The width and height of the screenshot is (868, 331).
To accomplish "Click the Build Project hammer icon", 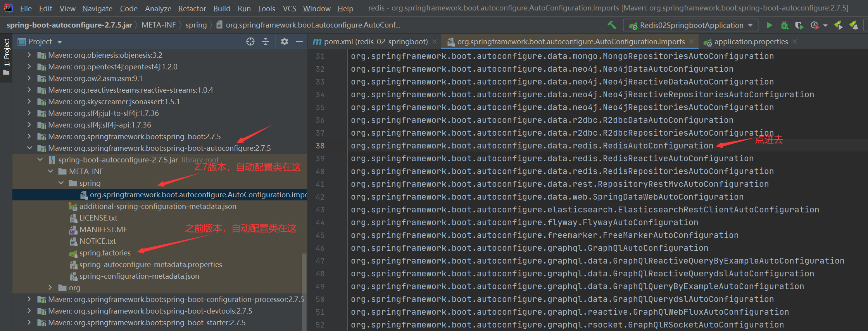I will click(612, 25).
